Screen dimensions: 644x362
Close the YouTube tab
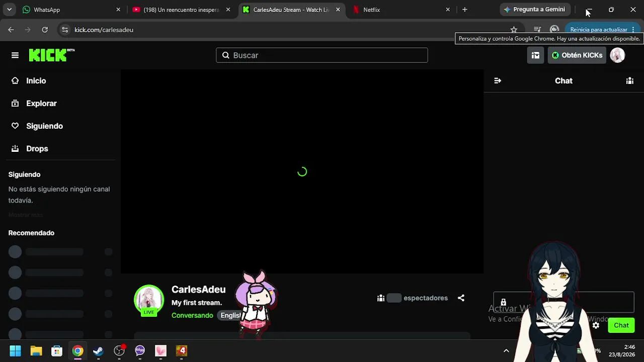228,10
